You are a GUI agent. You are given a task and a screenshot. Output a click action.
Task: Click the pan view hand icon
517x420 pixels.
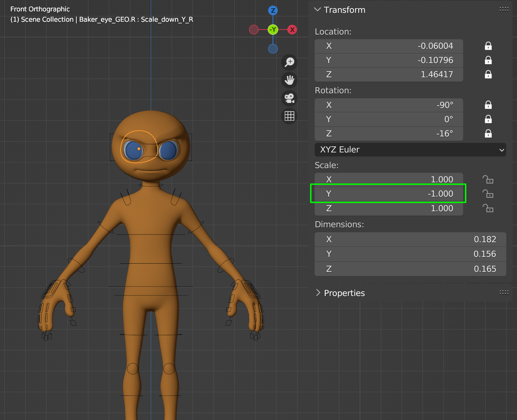[x=289, y=80]
